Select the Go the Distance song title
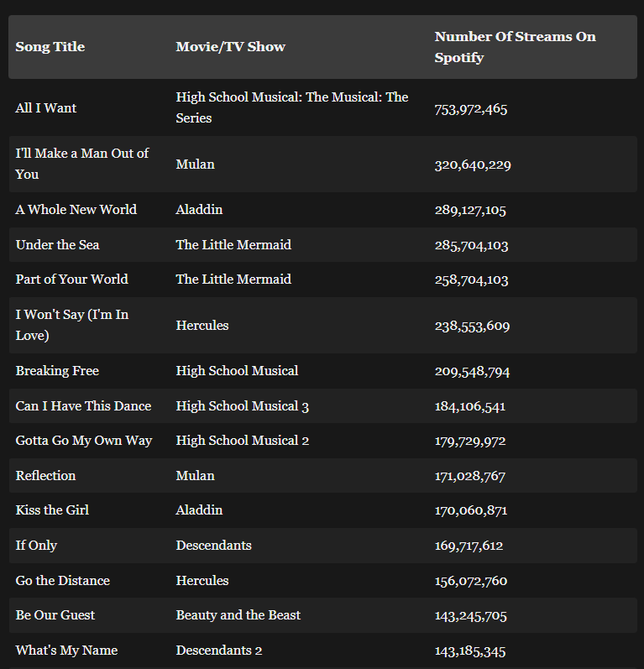The image size is (644, 669). [x=62, y=581]
